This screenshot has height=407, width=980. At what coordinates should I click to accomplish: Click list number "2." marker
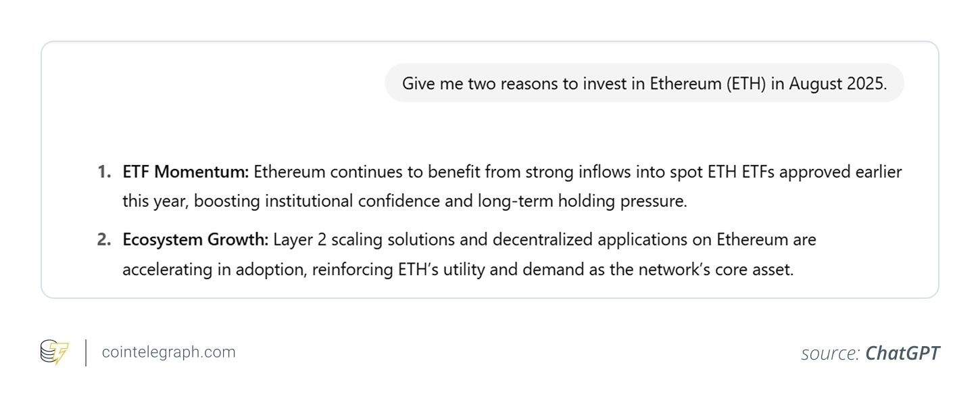tap(104, 239)
